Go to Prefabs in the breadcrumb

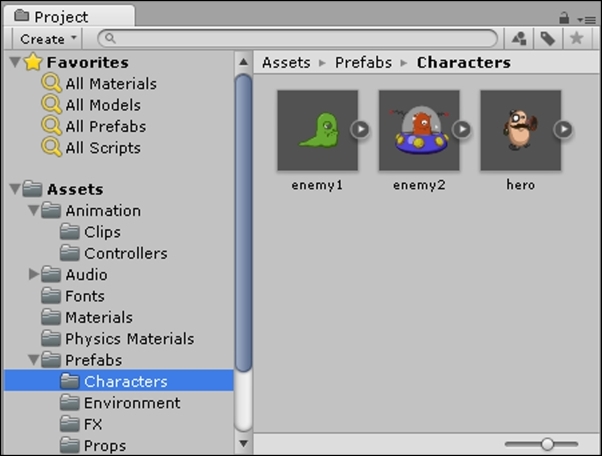(363, 62)
